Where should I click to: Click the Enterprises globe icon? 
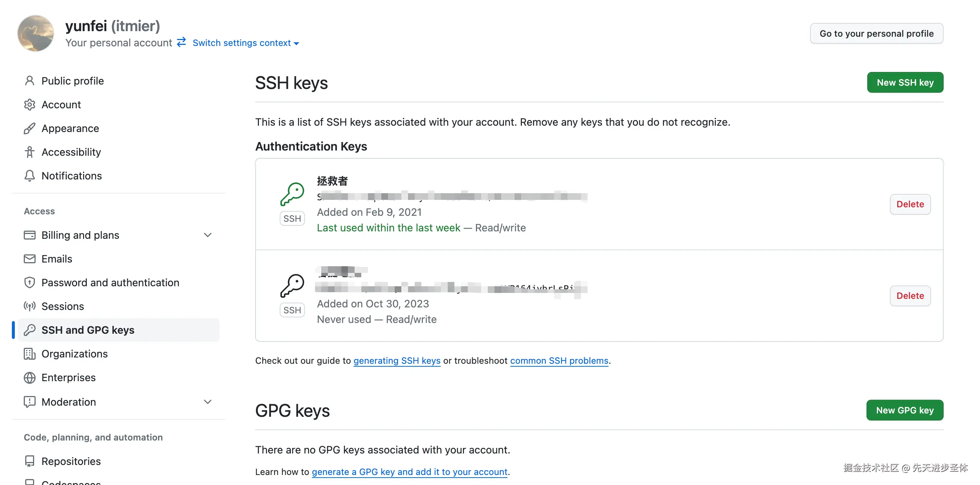29,378
